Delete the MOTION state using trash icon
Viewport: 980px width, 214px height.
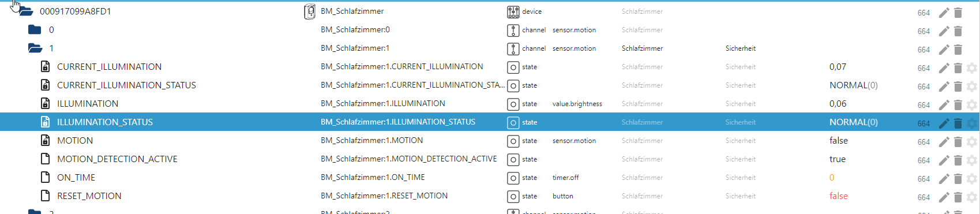click(x=958, y=142)
